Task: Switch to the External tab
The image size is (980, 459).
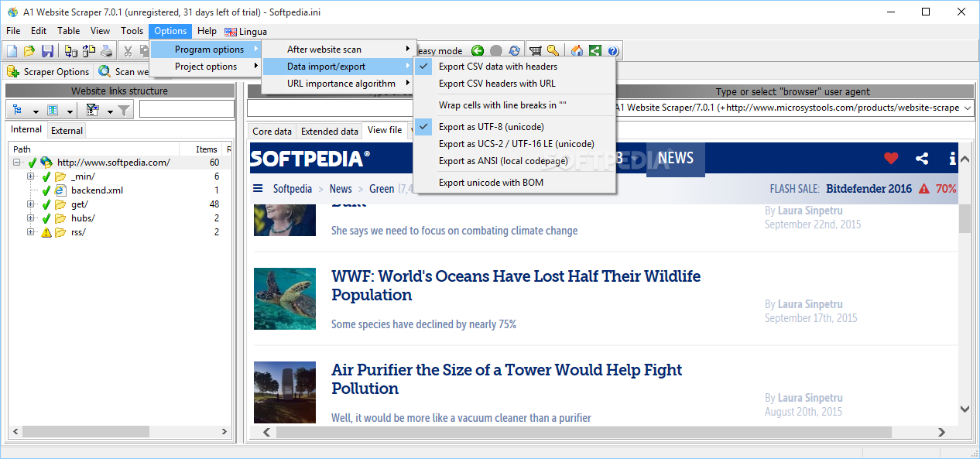Action: 67,131
